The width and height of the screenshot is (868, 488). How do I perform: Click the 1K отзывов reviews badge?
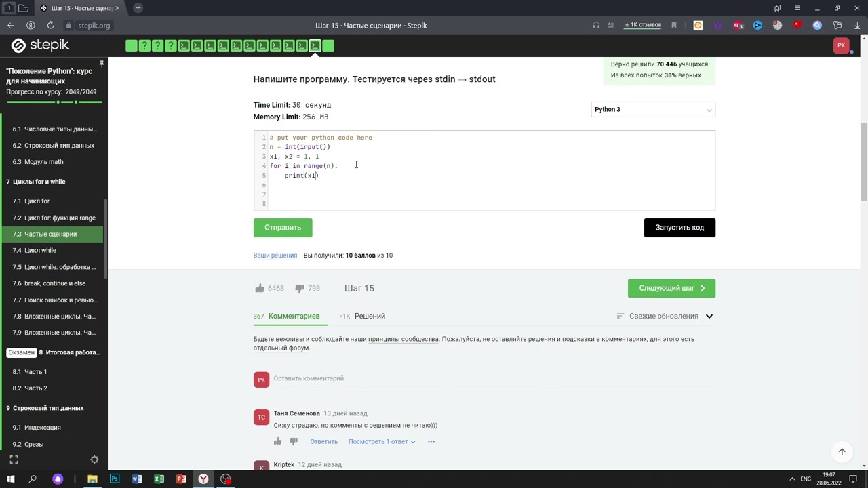click(643, 25)
